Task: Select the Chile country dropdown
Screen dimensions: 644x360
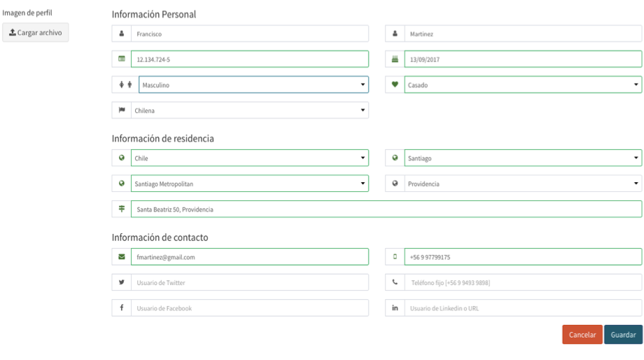Action: coord(250,158)
